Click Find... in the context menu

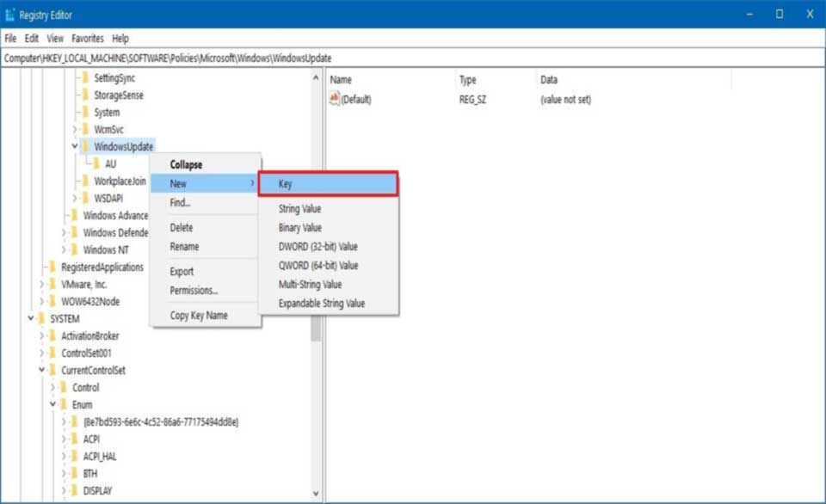[206, 203]
